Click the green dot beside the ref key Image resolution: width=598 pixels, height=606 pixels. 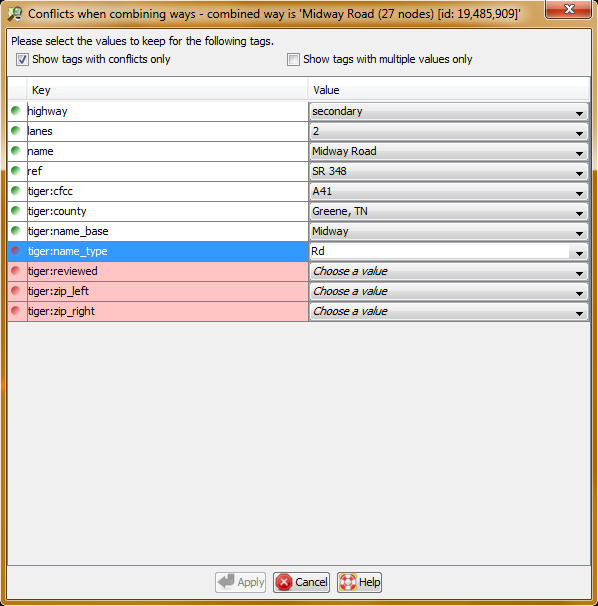click(16, 171)
